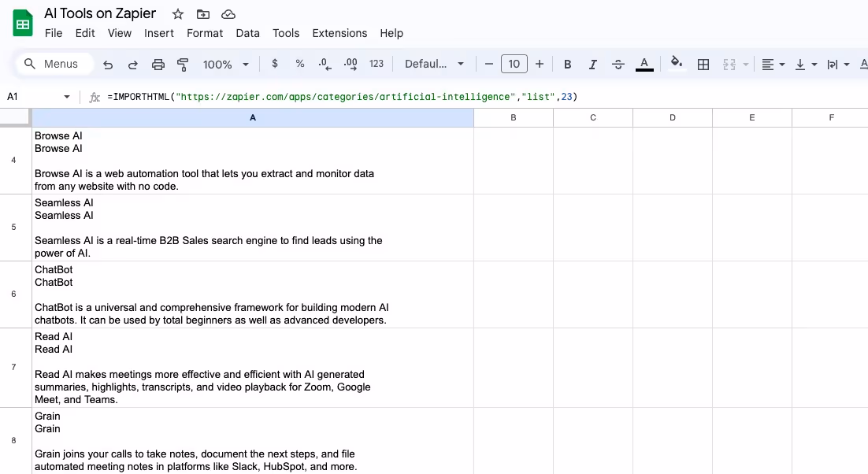Viewport: 868px width, 474px height.
Task: Open the Help menu
Action: click(x=391, y=33)
